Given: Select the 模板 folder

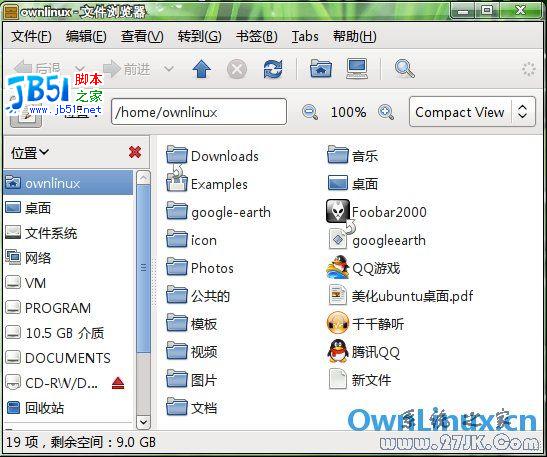Looking at the screenshot, I should (192, 324).
